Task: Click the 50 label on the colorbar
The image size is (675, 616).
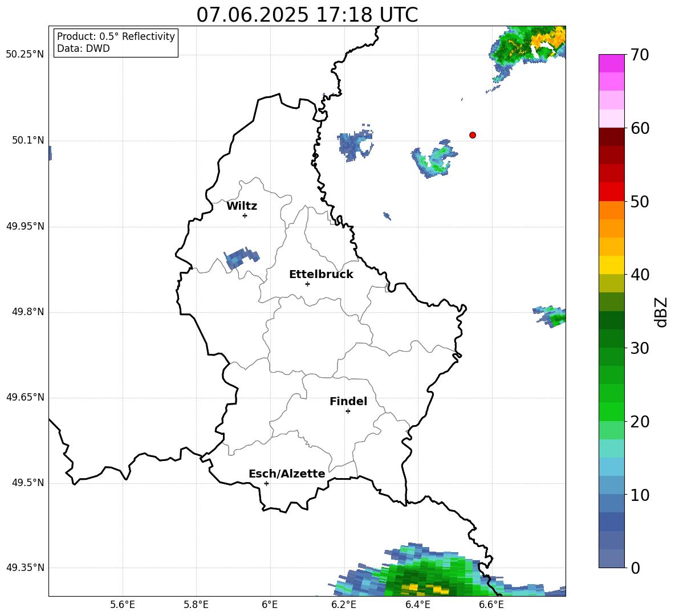Action: 640,201
